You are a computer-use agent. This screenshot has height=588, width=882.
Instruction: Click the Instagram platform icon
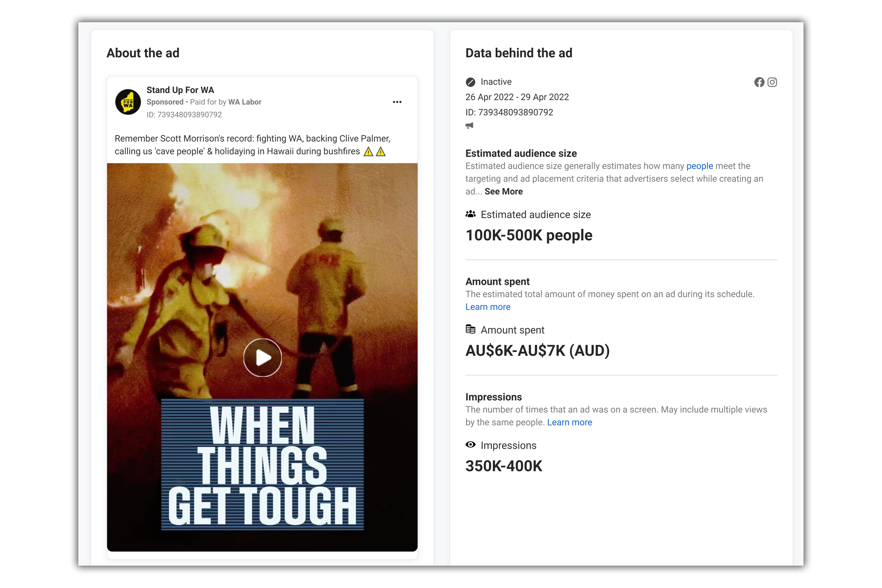click(772, 82)
